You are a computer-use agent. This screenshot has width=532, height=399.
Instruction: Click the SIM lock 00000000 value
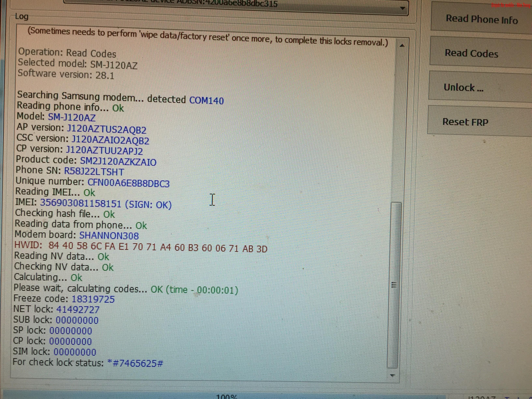click(x=75, y=352)
